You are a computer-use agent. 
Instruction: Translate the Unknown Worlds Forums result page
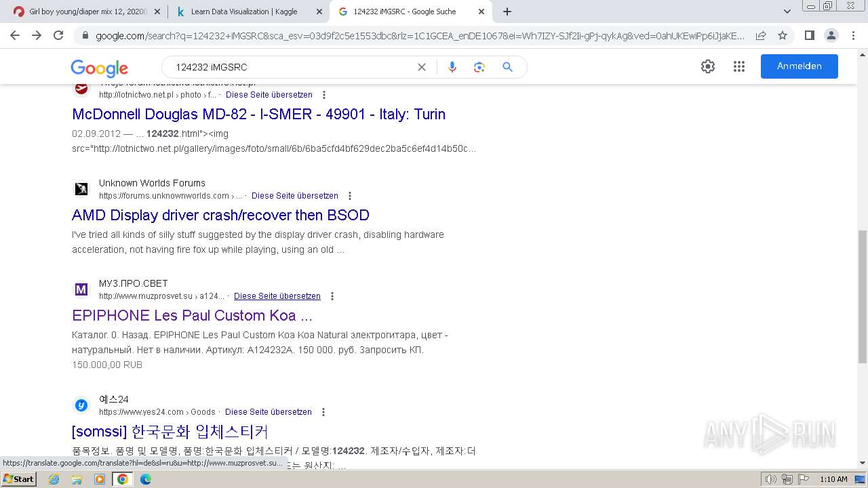pos(295,196)
